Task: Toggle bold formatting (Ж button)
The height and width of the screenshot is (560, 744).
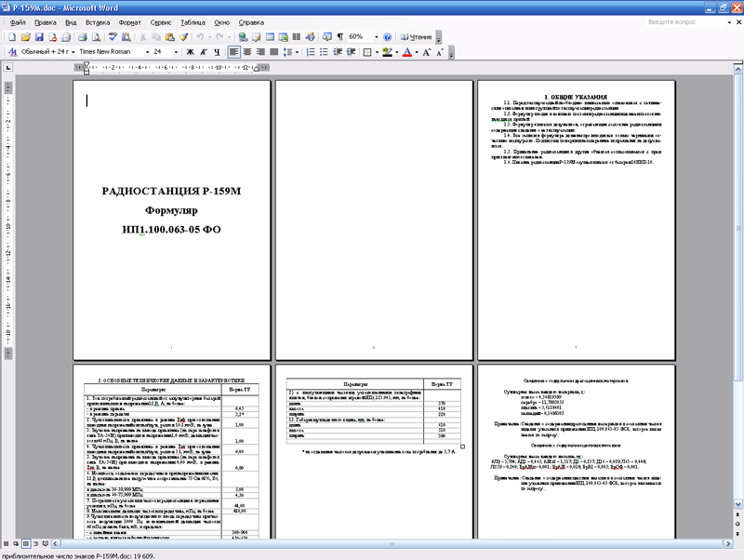Action: [190, 53]
